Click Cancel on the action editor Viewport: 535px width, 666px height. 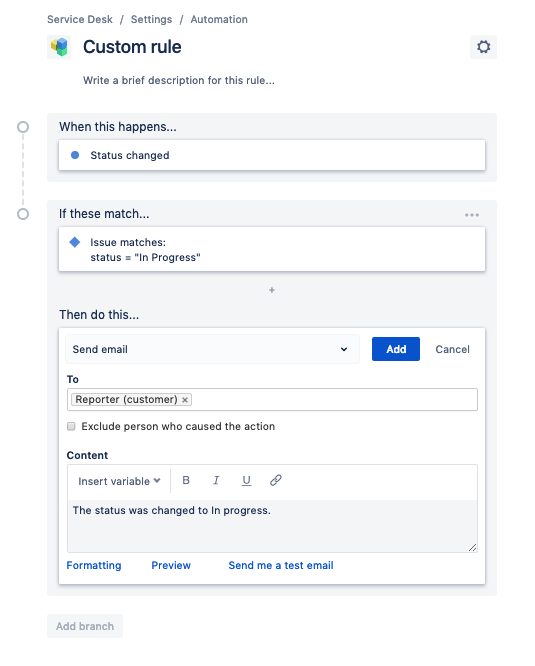[x=453, y=349]
